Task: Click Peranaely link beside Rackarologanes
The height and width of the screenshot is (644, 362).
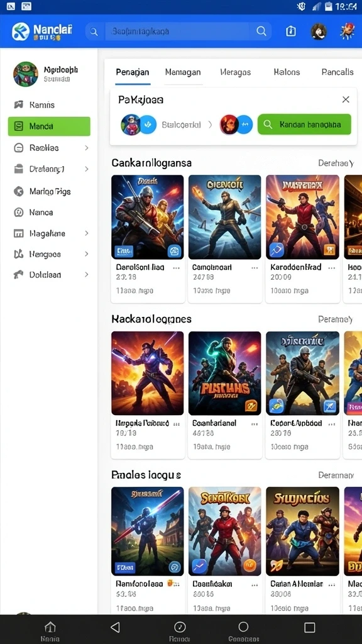Action: tap(336, 319)
